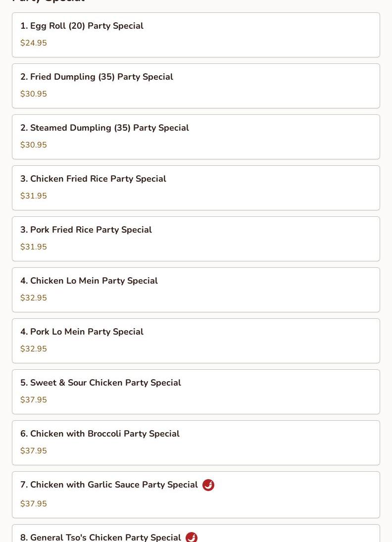Choose Chicken with Broccoli Party Special
The width and height of the screenshot is (392, 542).
click(x=196, y=443)
